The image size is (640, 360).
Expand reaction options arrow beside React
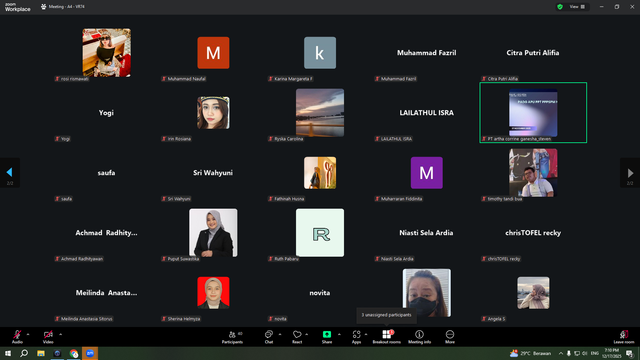(x=307, y=335)
